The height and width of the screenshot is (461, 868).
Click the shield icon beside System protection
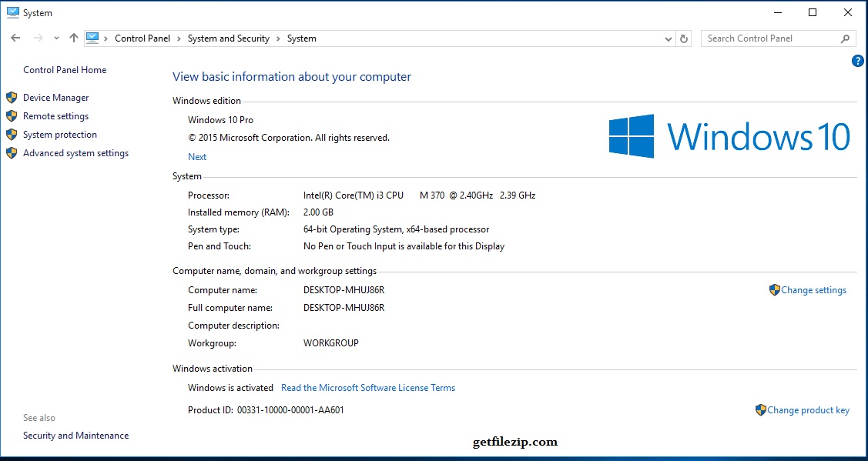pos(12,135)
